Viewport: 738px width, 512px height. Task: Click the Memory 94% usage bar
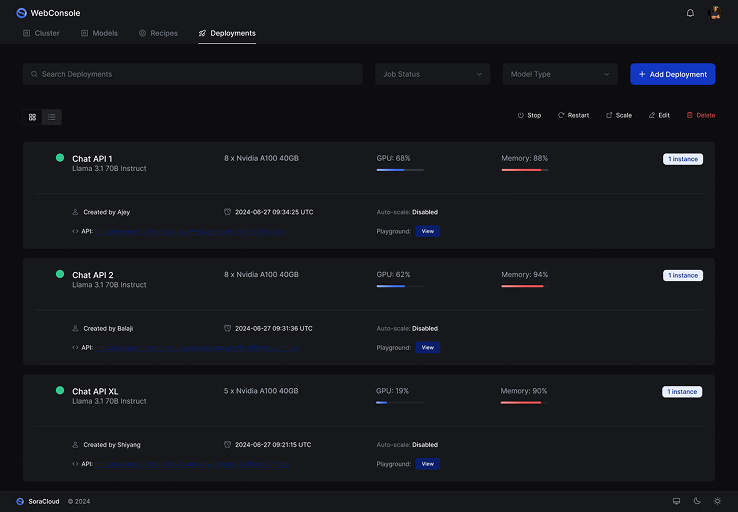pos(525,286)
